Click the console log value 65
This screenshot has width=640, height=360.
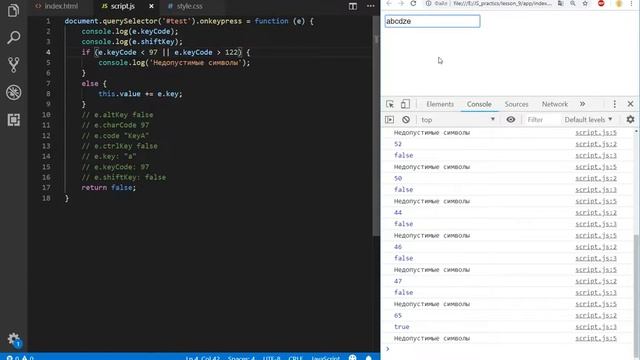point(398,316)
